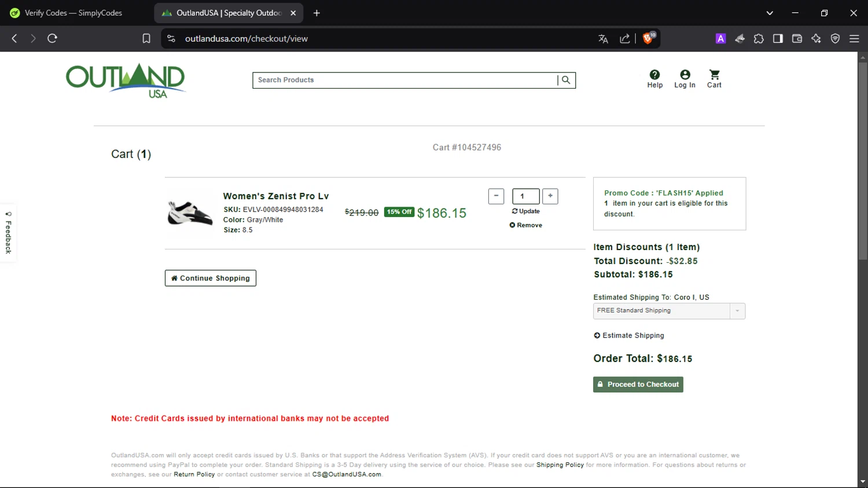Close the OutlandUSA tab

293,13
